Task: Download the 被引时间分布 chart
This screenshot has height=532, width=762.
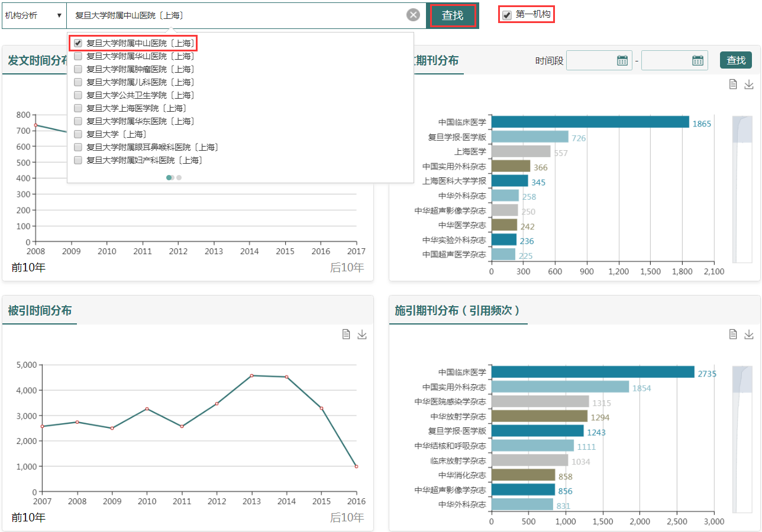Action: pos(362,335)
